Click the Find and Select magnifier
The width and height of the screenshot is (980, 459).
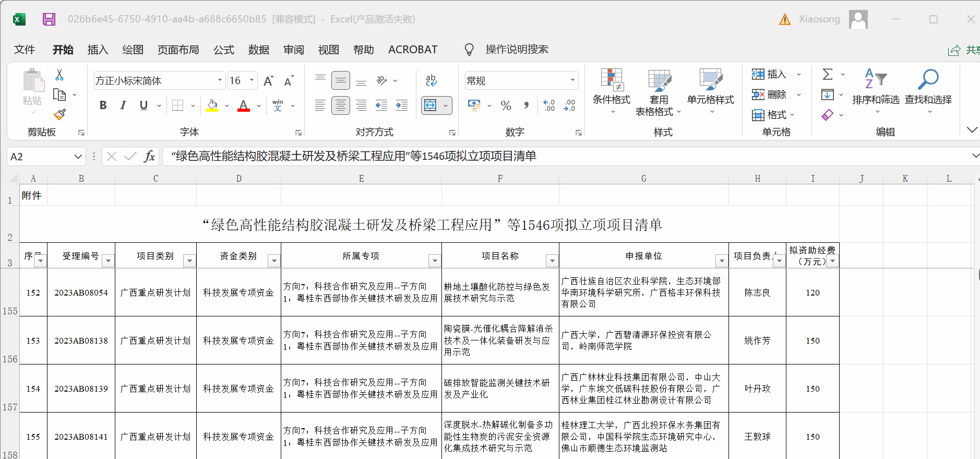point(928,80)
